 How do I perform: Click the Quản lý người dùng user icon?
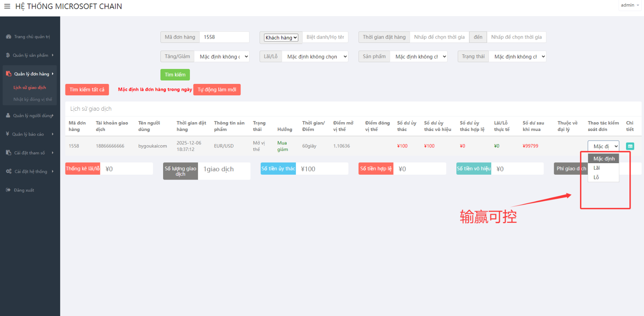(x=8, y=115)
